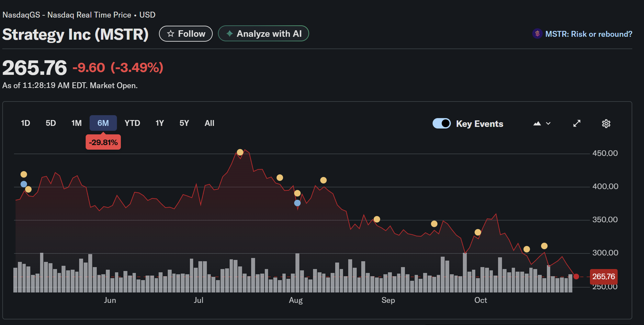
Task: Click the purple dollar icon beside MSTR: Risk or rebound
Action: coord(537,34)
